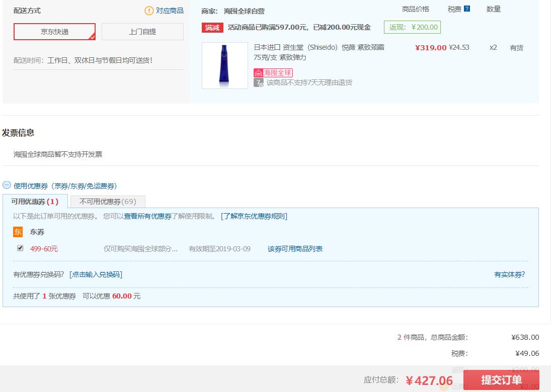Open 了解京东优惠券规则 link
Viewport: 551px width, 392px height.
(254, 216)
